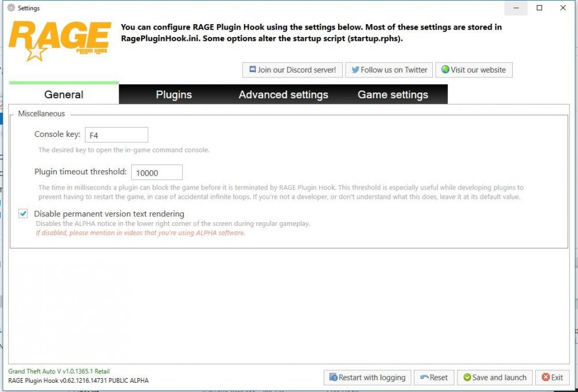Click the Console key label
The height and width of the screenshot is (392, 578).
point(57,135)
